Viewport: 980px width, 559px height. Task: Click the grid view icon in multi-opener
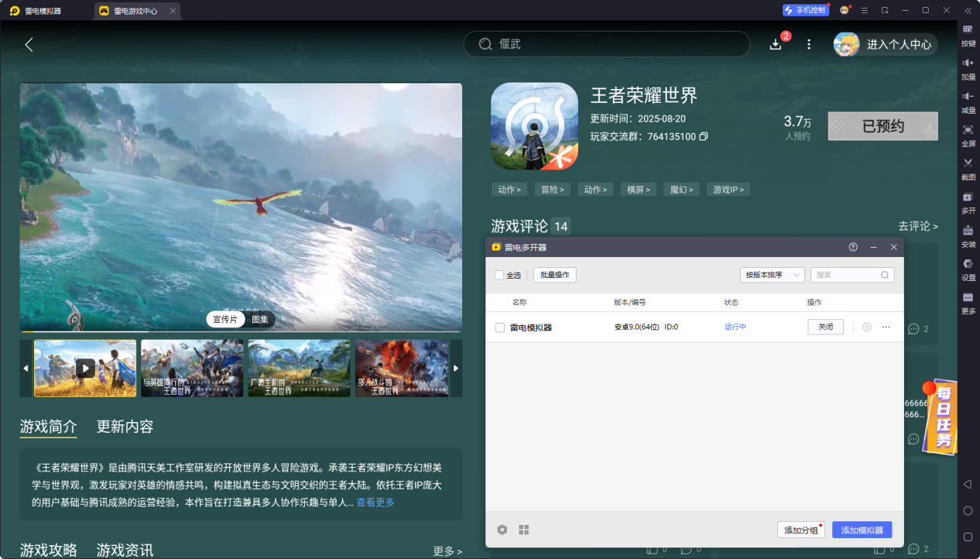tap(524, 530)
